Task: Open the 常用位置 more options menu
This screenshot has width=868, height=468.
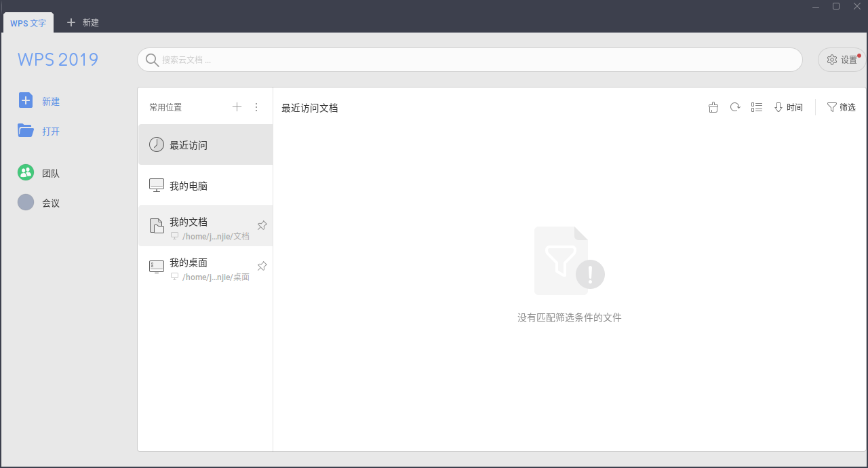Action: pyautogui.click(x=256, y=106)
